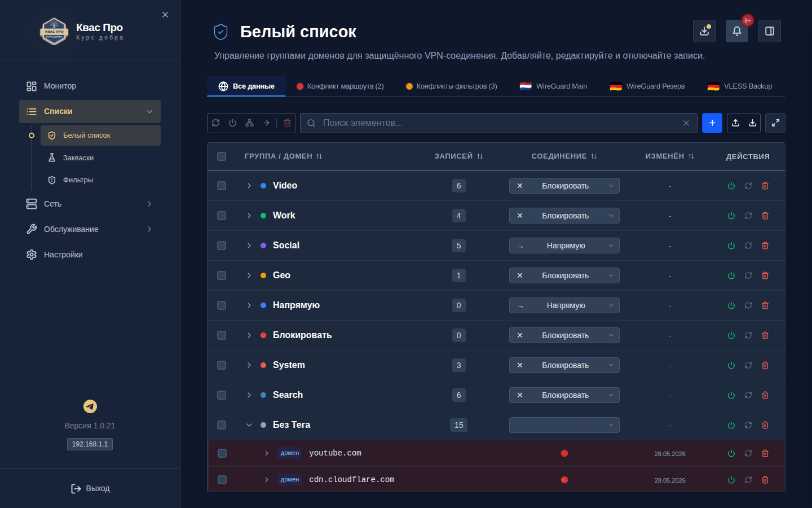Expand the Сеть sidebar section

pyautogui.click(x=90, y=204)
